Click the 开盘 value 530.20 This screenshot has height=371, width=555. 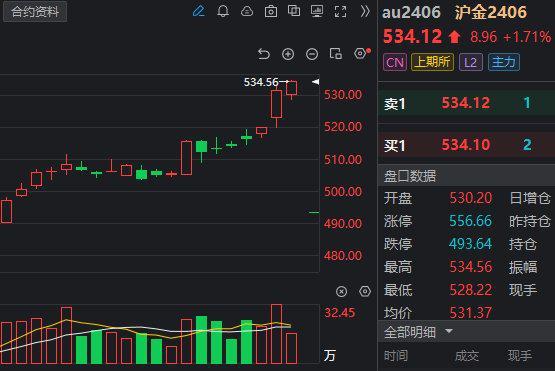[x=470, y=198]
